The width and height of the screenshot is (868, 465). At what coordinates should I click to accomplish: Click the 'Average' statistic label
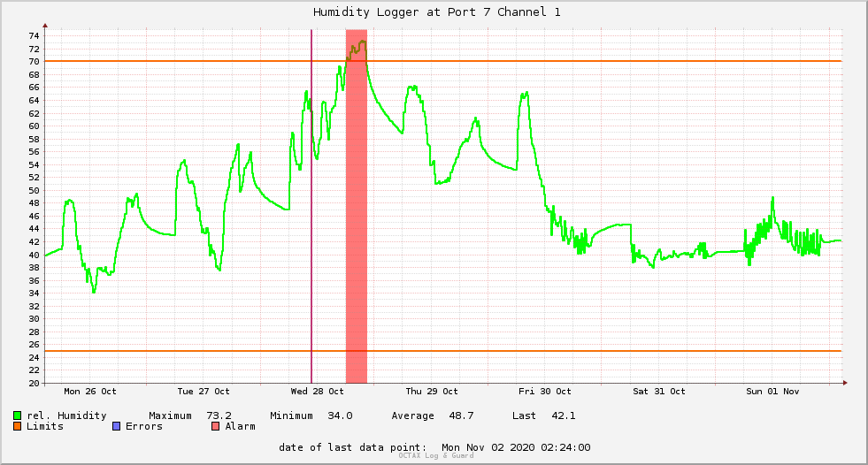coord(412,415)
